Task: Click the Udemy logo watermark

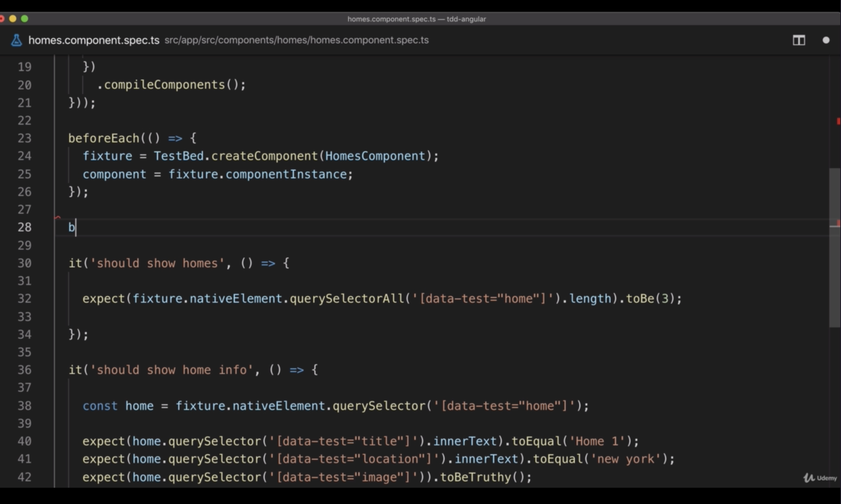Action: 820,478
